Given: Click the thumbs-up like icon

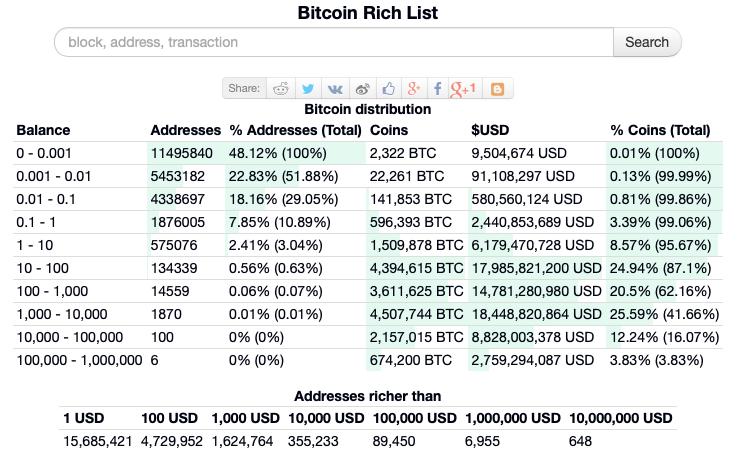Looking at the screenshot, I should pyautogui.click(x=388, y=88).
